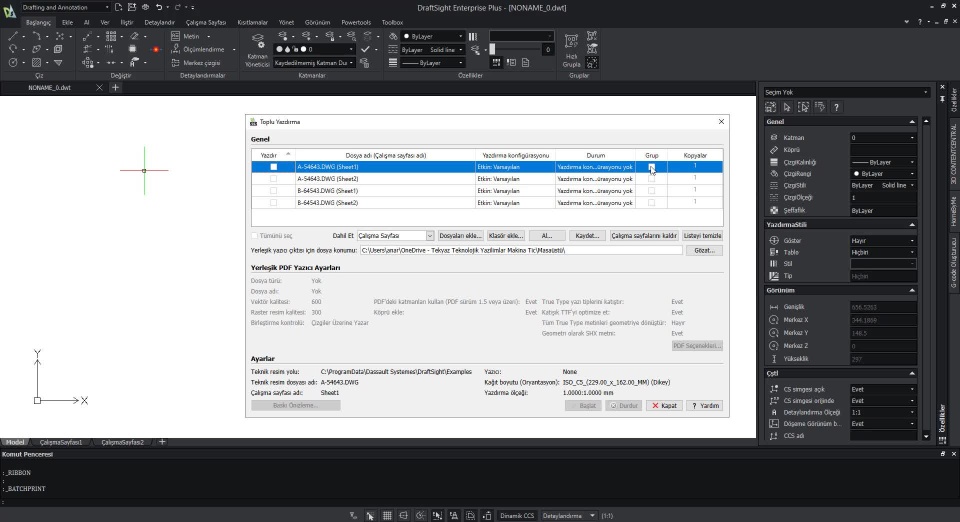
Task: Switch to ÇalışmaSayfası1 sheet tab
Action: pos(62,442)
